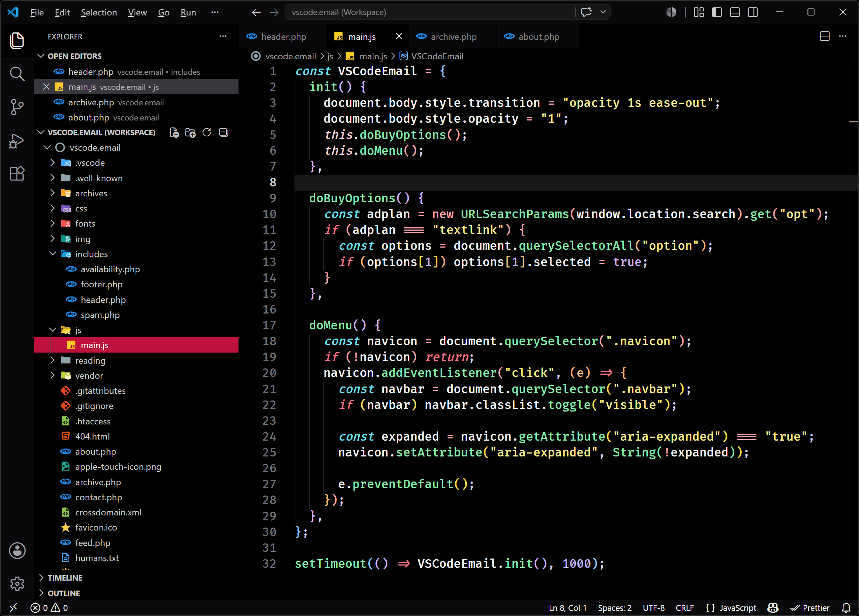The image size is (859, 616).
Task: Split the editor with the split icon
Action: point(825,36)
